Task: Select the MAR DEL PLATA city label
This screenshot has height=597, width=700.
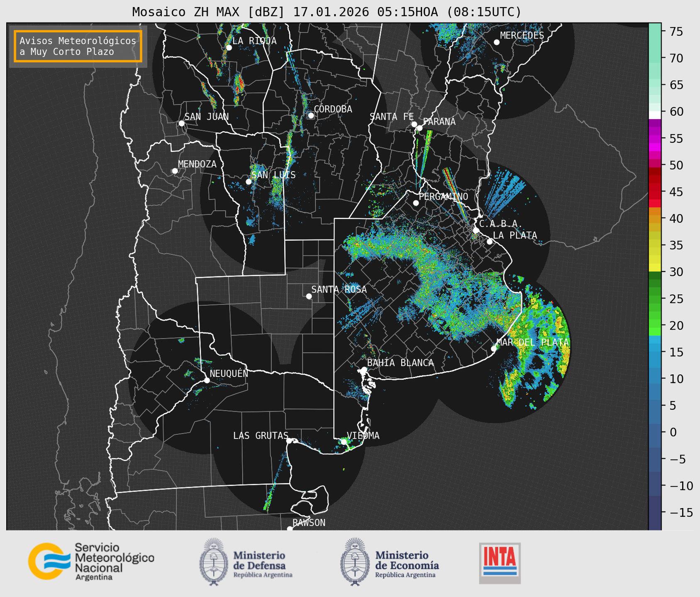Action: point(533,343)
